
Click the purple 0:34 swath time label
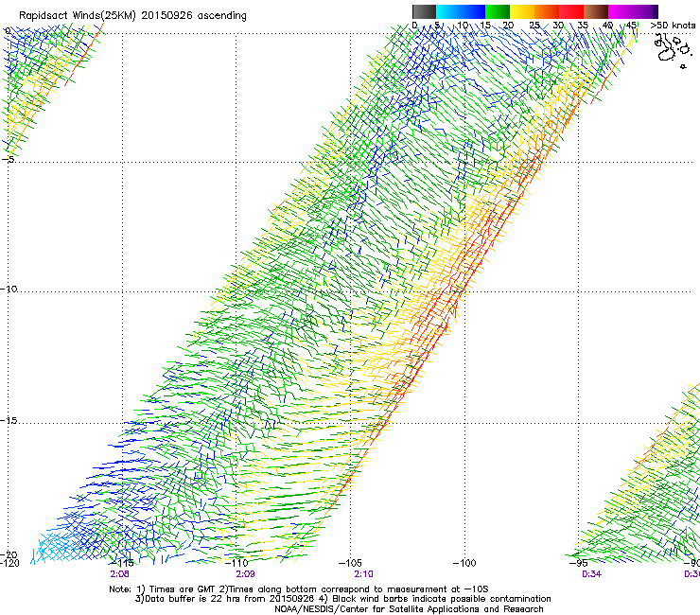[x=591, y=574]
